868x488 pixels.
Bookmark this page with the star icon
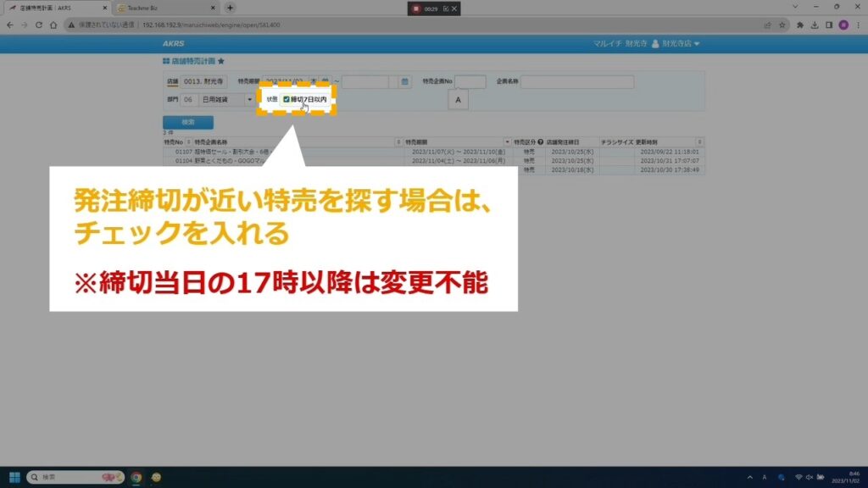tap(783, 25)
